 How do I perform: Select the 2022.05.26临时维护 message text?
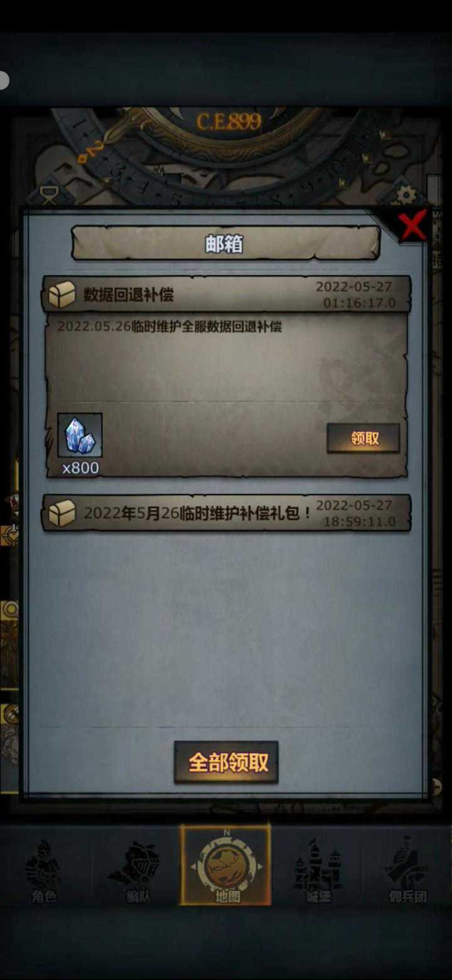tap(169, 327)
